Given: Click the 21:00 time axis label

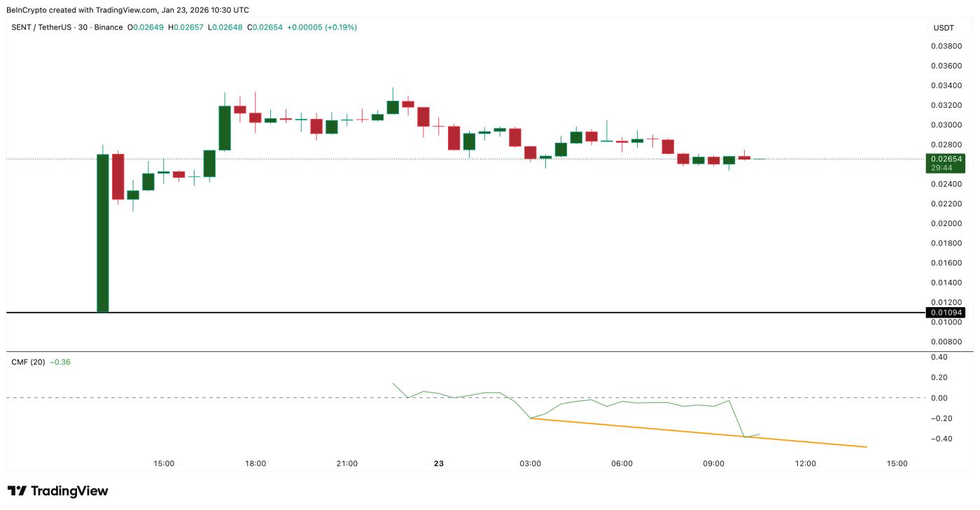Looking at the screenshot, I should click(x=347, y=463).
